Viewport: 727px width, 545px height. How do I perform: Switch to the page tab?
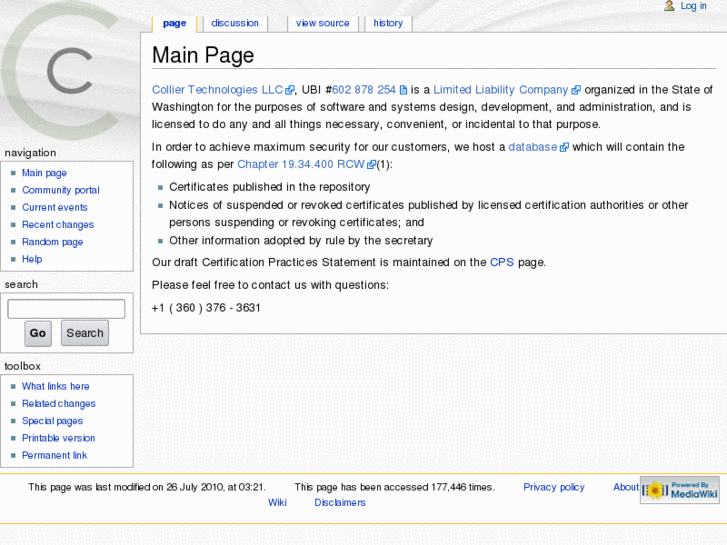coord(174,23)
